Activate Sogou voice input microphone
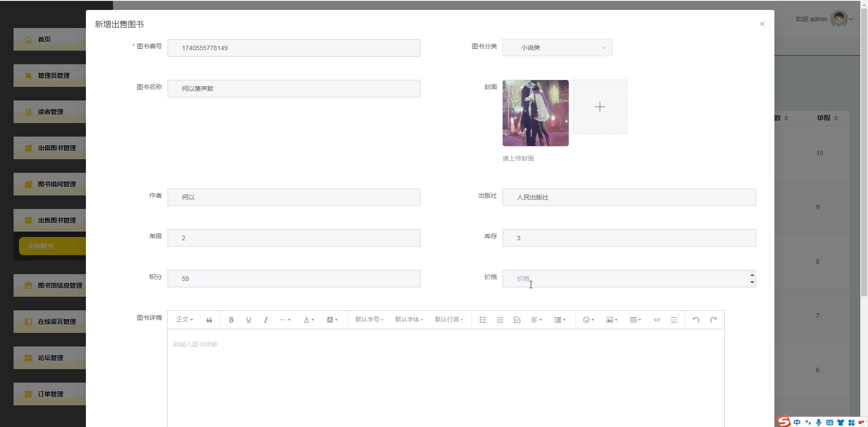The image size is (868, 427). (819, 422)
